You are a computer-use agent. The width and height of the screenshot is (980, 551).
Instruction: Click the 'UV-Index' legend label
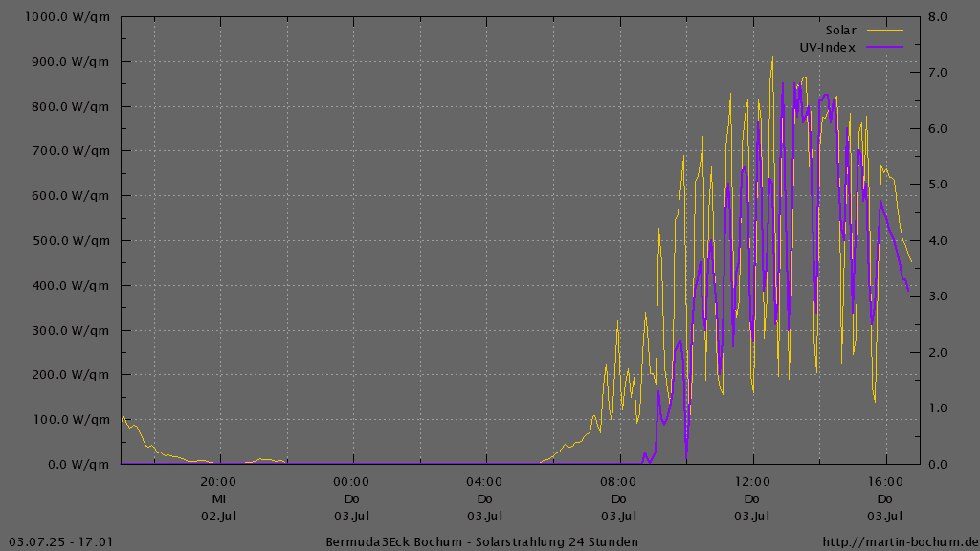pos(828,48)
